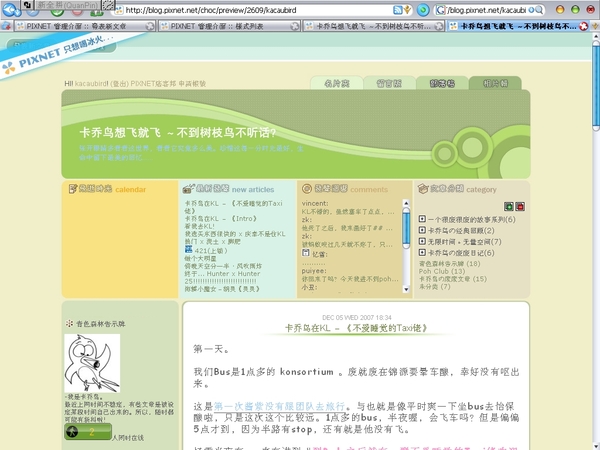Click the loading icon on first PIXNET tab
Image resolution: width=600 pixels, height=450 pixels.
coord(150,26)
